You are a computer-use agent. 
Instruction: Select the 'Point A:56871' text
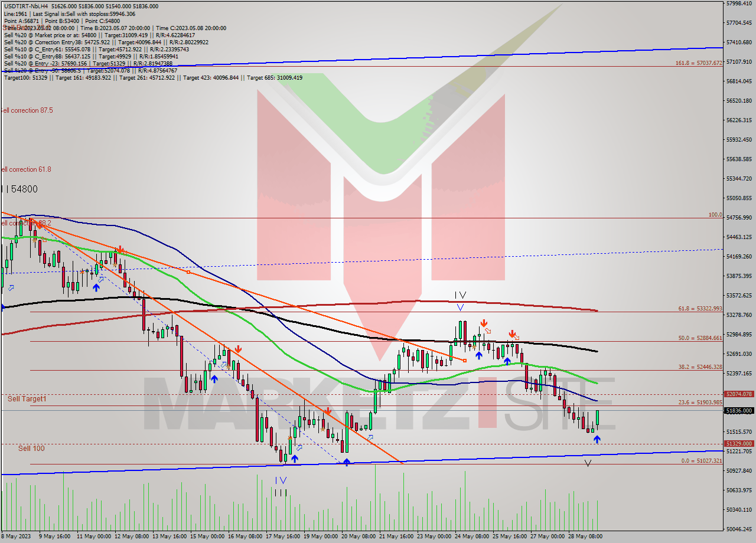click(22, 21)
